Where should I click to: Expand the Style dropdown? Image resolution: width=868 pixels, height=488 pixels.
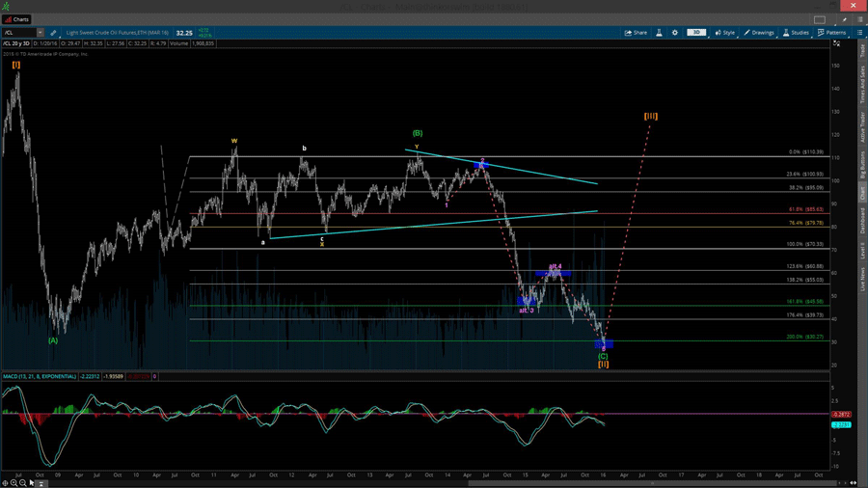click(725, 33)
